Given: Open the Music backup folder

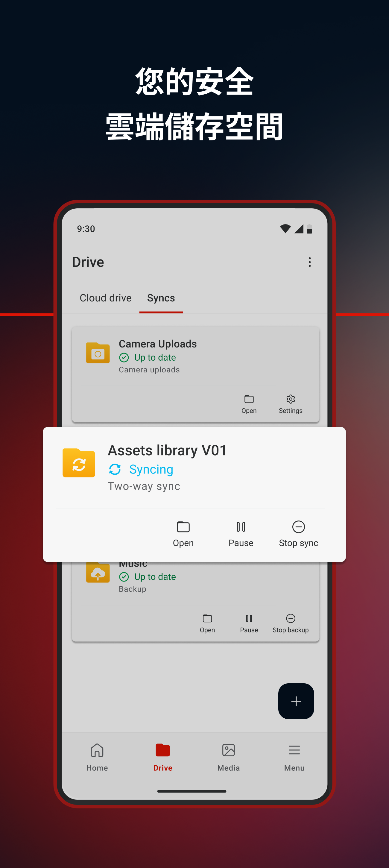Looking at the screenshot, I should pyautogui.click(x=207, y=623).
